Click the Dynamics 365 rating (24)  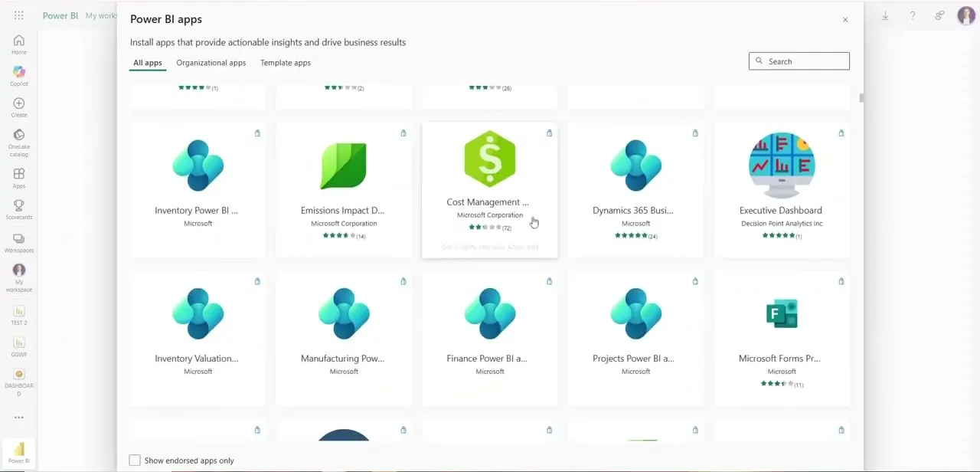636,236
